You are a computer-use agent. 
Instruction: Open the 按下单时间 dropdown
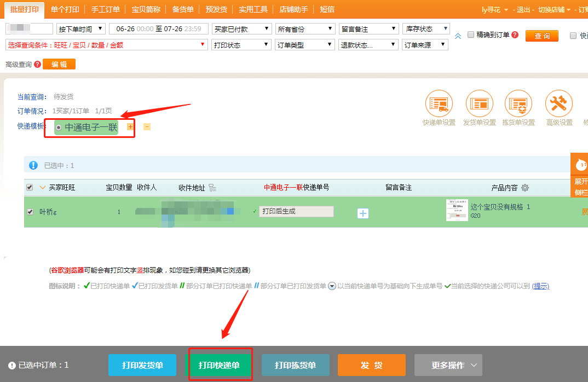(x=80, y=29)
